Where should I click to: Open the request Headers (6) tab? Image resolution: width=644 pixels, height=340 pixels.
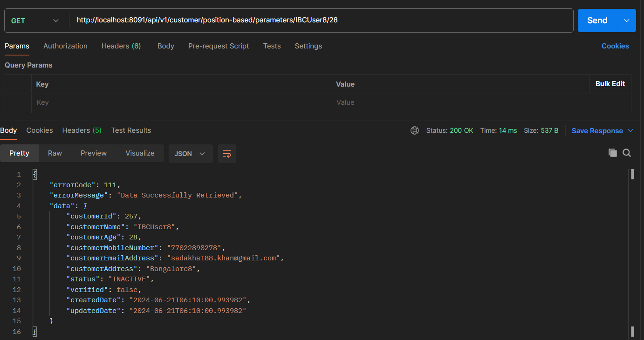pyautogui.click(x=121, y=46)
